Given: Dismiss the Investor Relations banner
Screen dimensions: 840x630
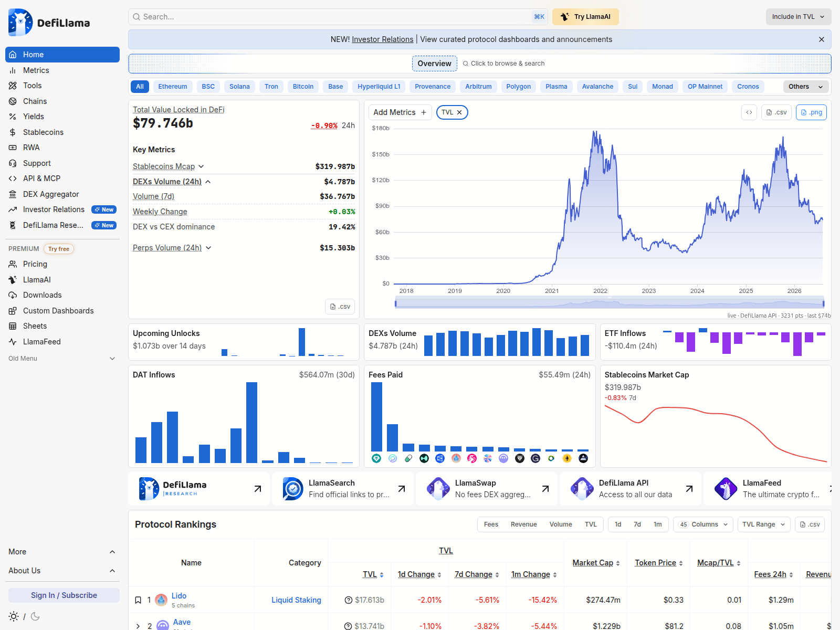Looking at the screenshot, I should pos(822,39).
